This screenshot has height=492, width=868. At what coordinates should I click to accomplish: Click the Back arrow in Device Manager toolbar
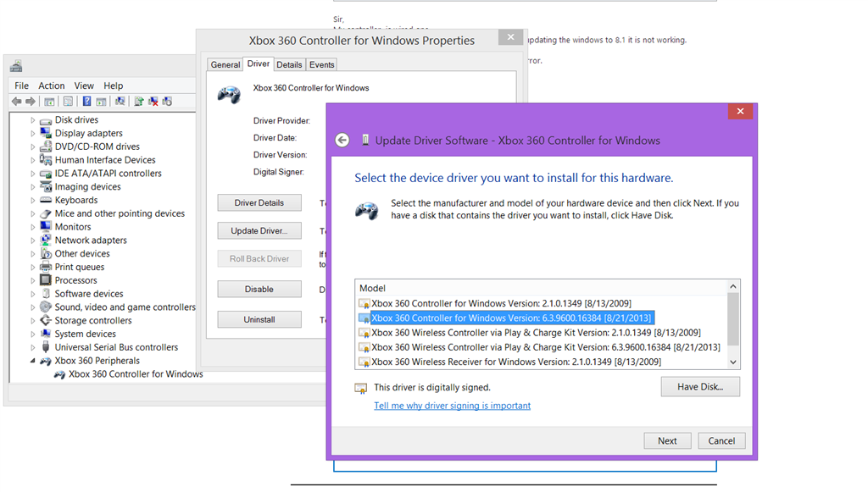[x=17, y=101]
